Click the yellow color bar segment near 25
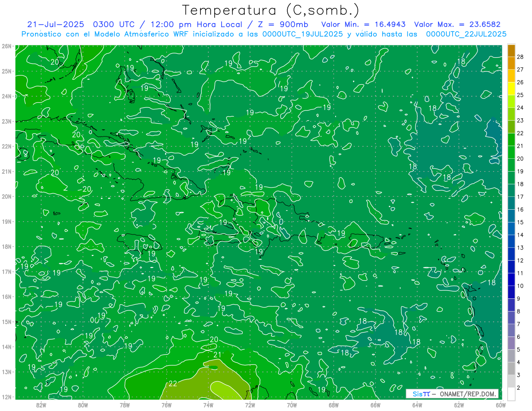This screenshot has height=411, width=532. pyautogui.click(x=511, y=89)
